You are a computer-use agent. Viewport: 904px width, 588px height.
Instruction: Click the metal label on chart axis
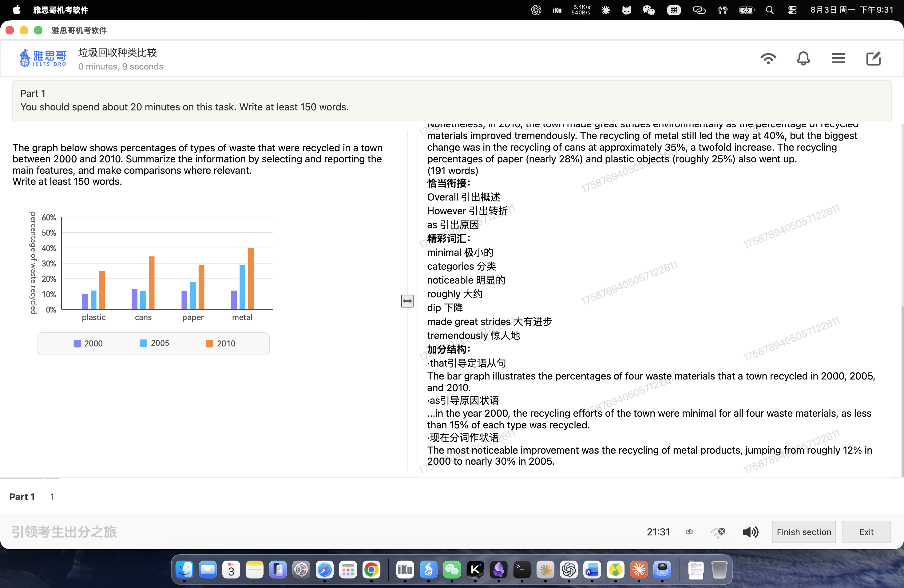242,317
